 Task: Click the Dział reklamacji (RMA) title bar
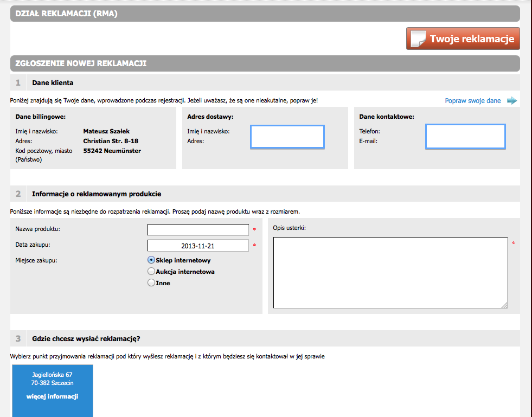click(x=67, y=14)
